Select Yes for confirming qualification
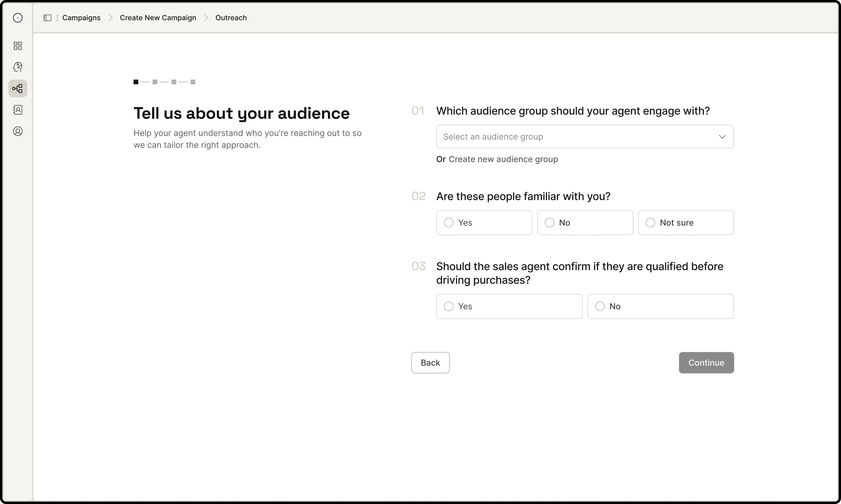841x504 pixels. pos(509,306)
